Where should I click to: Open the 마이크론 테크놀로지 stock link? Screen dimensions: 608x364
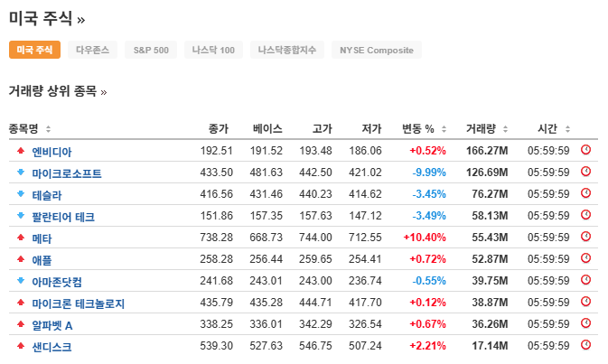click(79, 303)
